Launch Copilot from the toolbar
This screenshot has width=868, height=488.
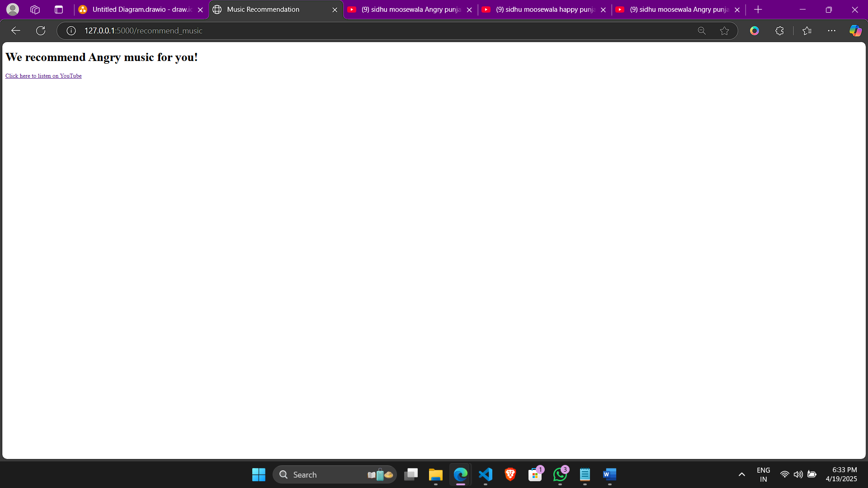pos(855,31)
